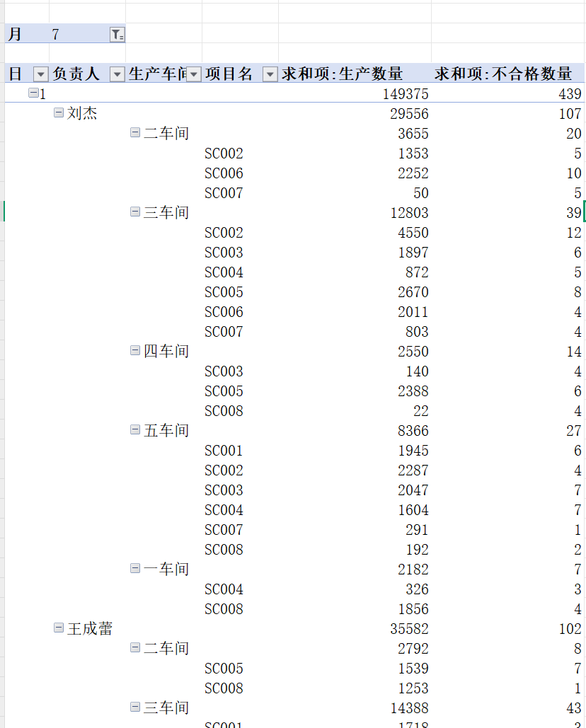Select the 求和项:生产数量 header cell
This screenshot has height=728, width=586.
(354, 74)
